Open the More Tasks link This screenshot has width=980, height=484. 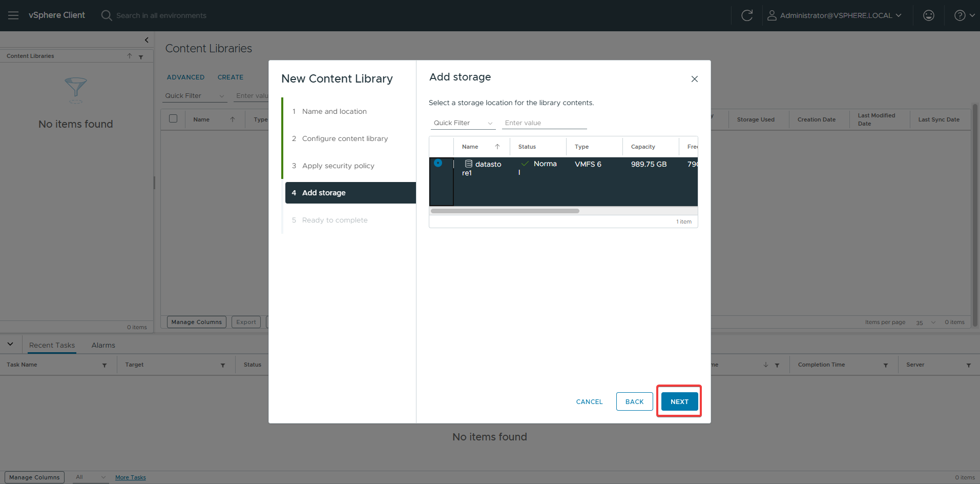[x=131, y=477]
